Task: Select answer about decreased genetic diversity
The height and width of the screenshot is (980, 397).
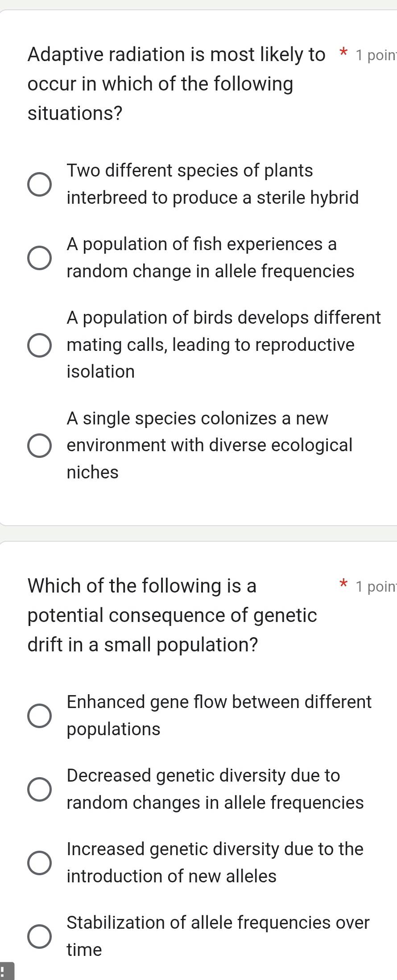Action: (39, 789)
